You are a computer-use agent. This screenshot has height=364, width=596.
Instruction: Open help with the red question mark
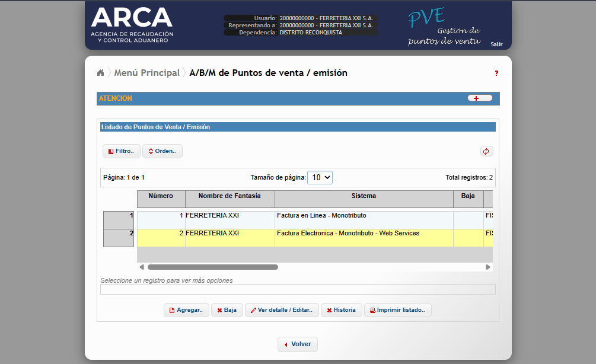click(x=496, y=74)
